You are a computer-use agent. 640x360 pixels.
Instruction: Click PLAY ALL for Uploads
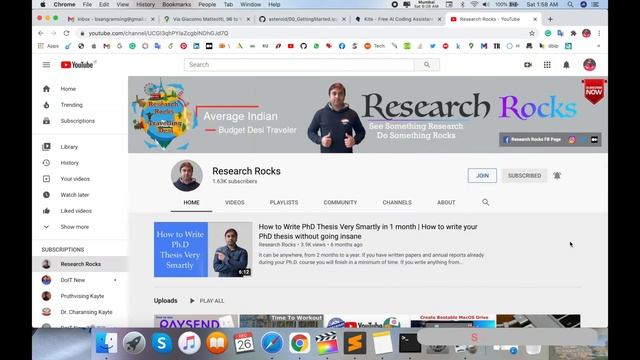207,301
